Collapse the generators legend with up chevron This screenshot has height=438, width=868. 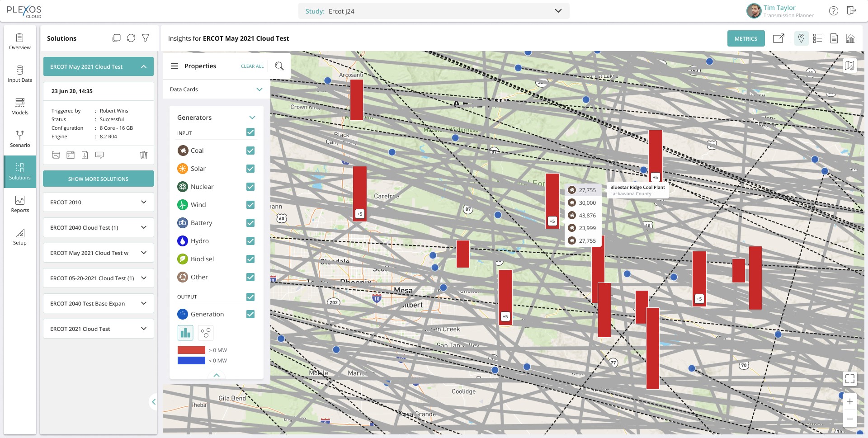pyautogui.click(x=217, y=375)
